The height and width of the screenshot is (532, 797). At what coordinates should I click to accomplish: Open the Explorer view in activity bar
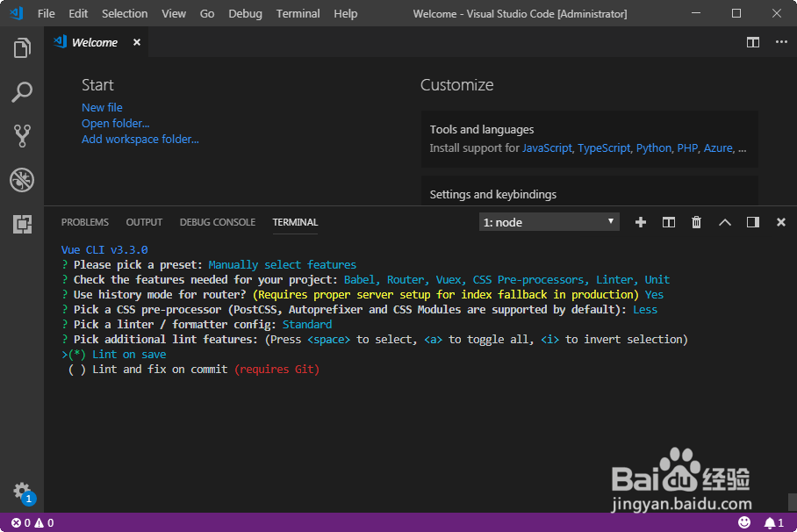[x=22, y=47]
